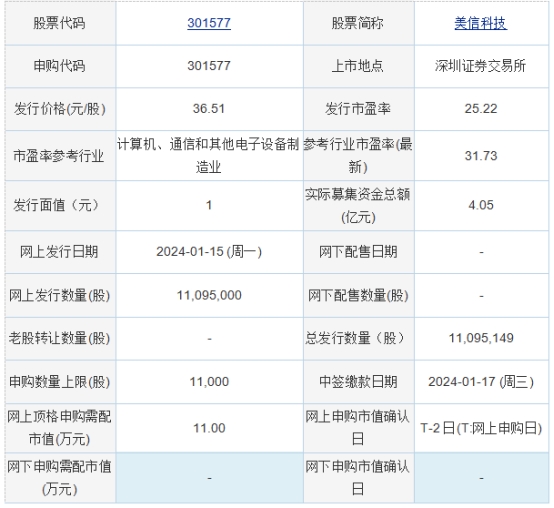Click the industry P/E value 31.73

[481, 155]
